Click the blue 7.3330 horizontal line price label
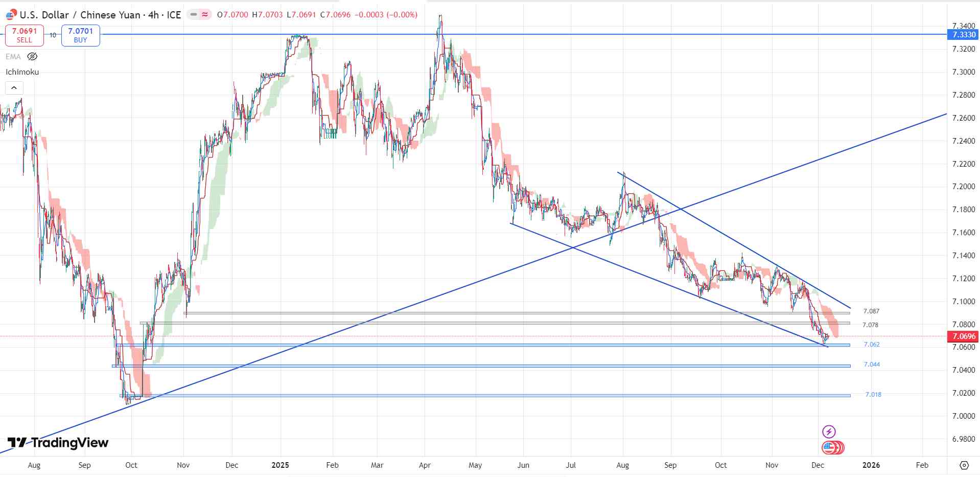This screenshot has width=980, height=477. coord(963,35)
